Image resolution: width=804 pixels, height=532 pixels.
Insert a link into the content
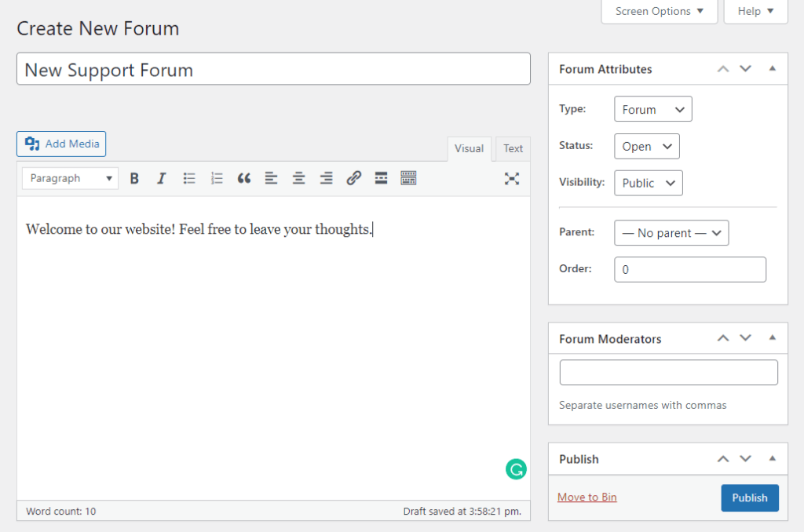coord(353,178)
